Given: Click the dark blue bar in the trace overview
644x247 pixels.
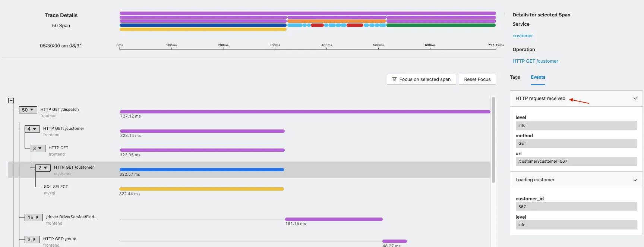Looking at the screenshot, I should point(203,25).
